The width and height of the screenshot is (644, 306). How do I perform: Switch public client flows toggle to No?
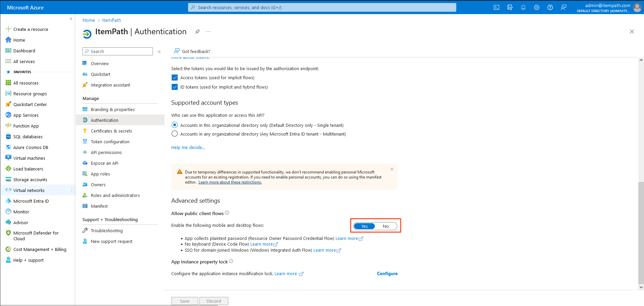[386, 226]
